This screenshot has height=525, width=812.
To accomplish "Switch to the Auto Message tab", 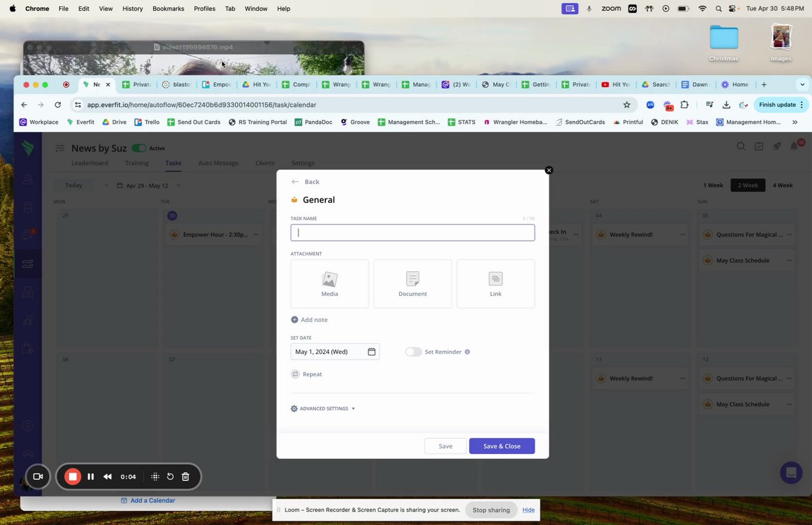I will [x=218, y=163].
